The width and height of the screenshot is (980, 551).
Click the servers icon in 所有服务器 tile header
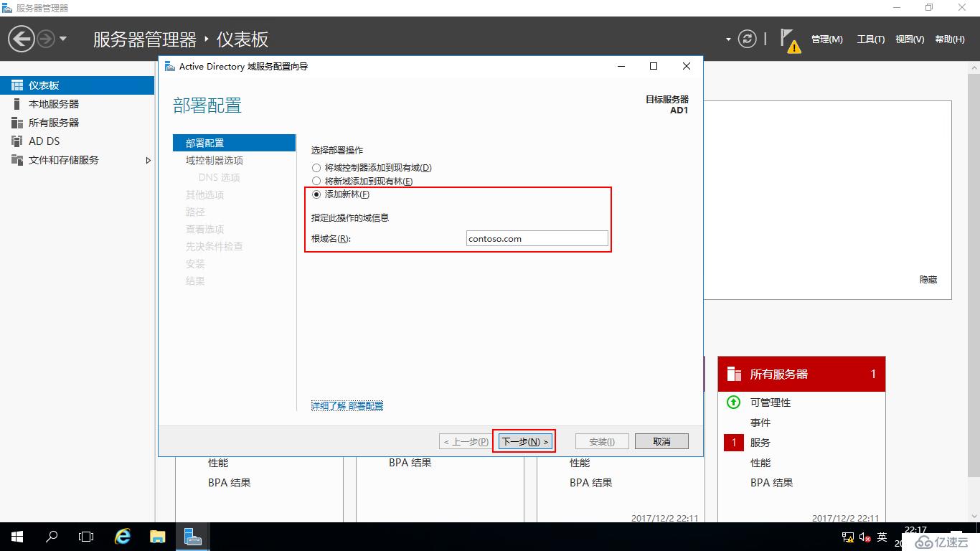pos(734,374)
